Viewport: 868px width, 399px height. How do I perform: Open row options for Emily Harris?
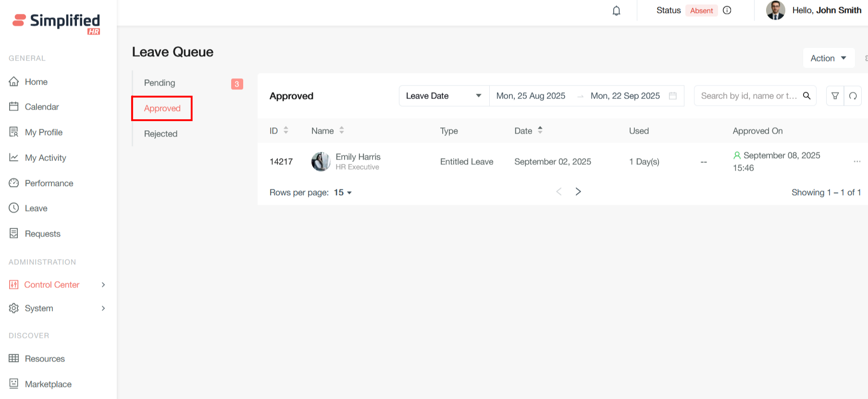coord(856,162)
